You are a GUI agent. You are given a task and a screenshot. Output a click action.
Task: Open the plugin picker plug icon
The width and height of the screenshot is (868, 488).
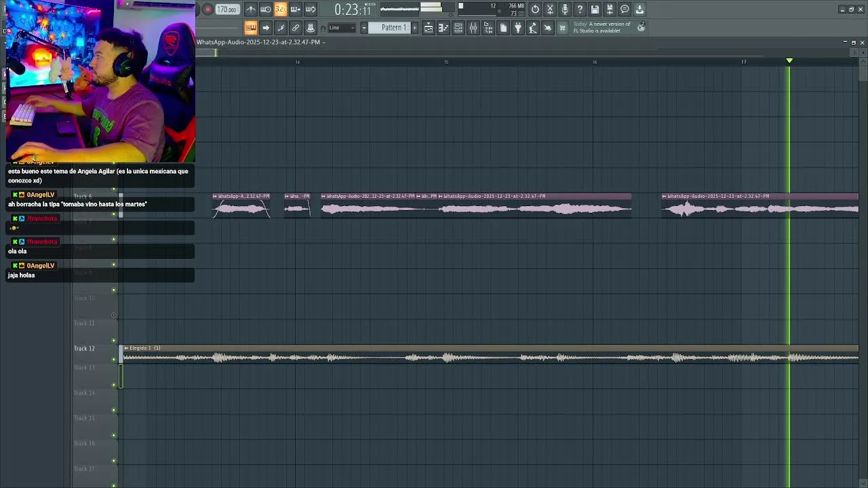[518, 28]
